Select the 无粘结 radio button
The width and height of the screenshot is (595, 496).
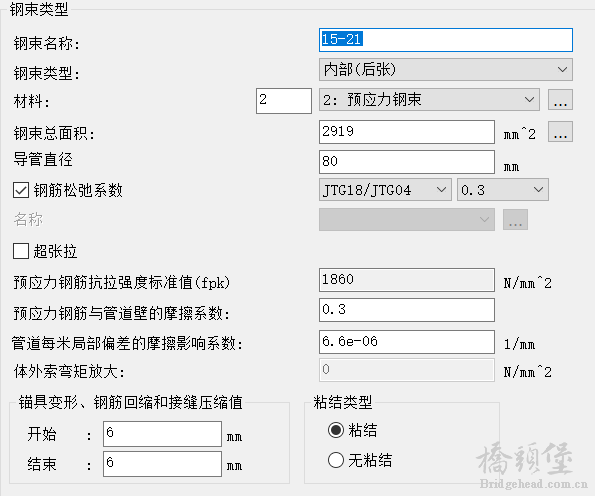pos(336,460)
